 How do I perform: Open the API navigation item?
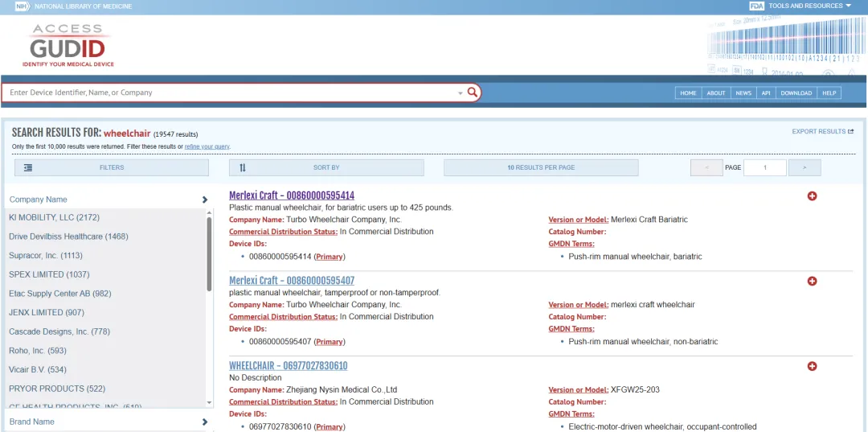point(766,93)
